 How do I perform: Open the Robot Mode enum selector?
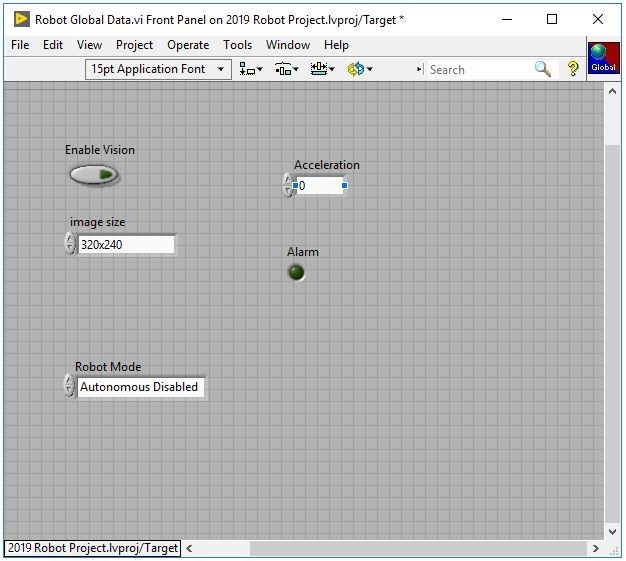click(x=140, y=387)
